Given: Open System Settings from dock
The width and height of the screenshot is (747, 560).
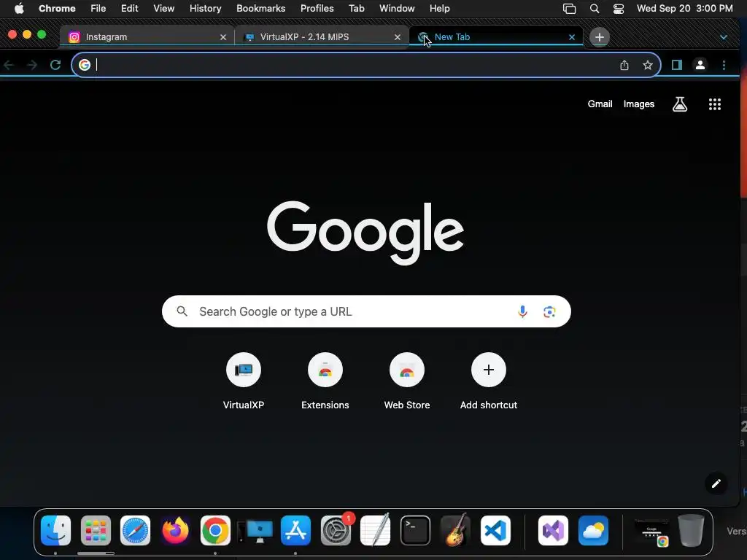Looking at the screenshot, I should tap(336, 530).
